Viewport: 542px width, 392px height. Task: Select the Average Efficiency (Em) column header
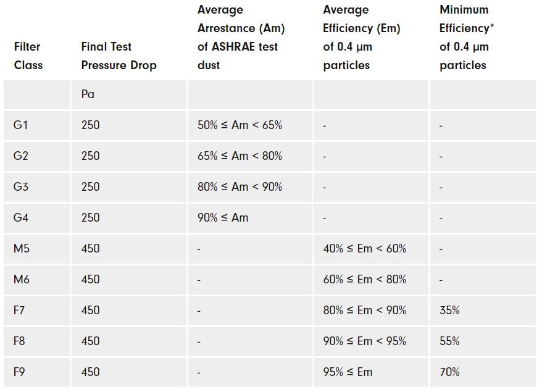(362, 37)
